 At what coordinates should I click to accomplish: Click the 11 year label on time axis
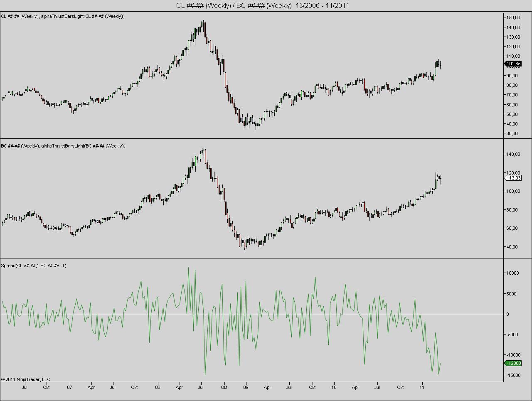pyautogui.click(x=422, y=387)
